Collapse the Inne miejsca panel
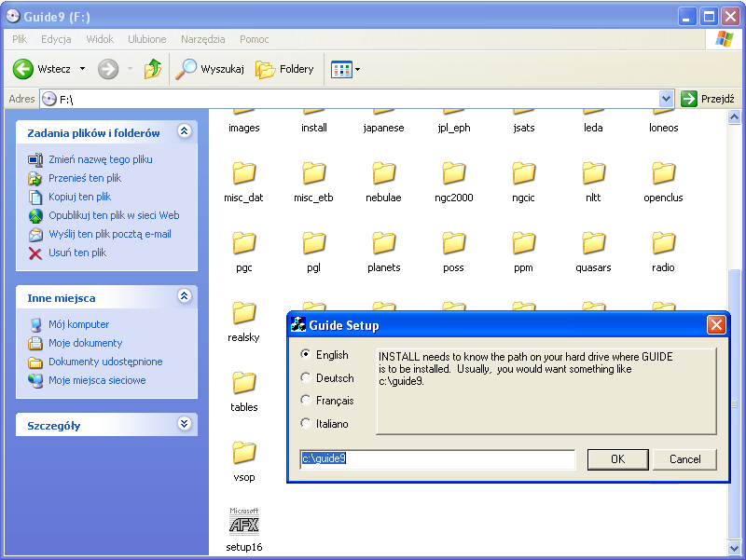 tap(184, 295)
